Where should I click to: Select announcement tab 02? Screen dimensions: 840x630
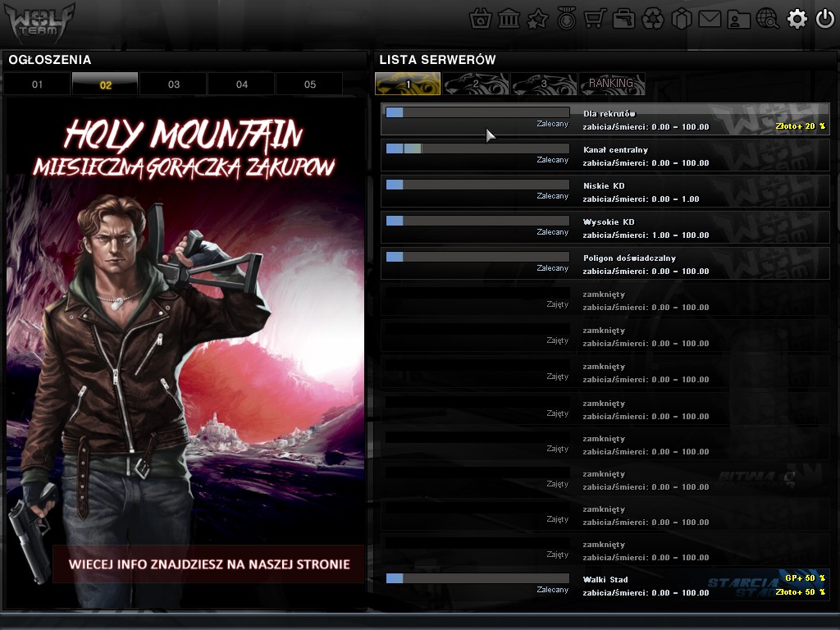(x=105, y=84)
